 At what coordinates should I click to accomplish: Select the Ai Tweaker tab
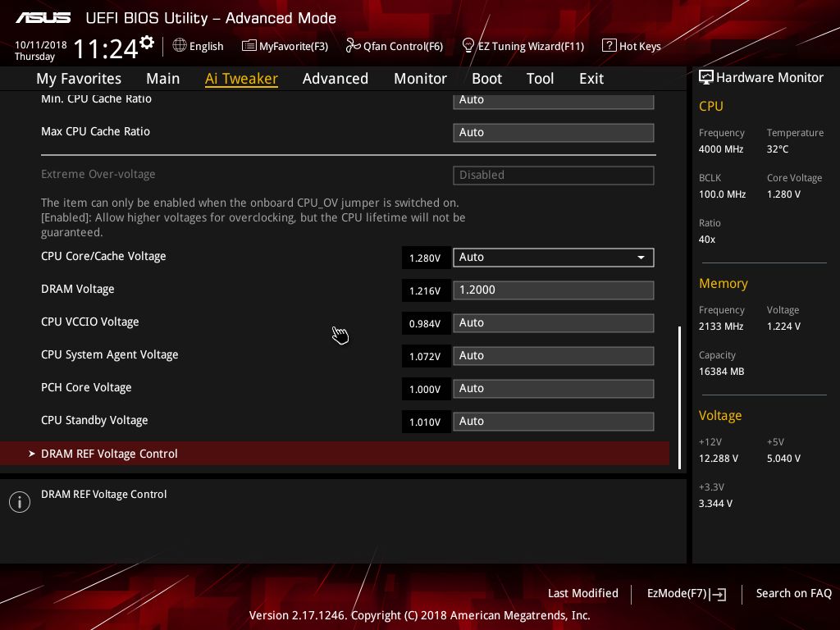pos(241,79)
